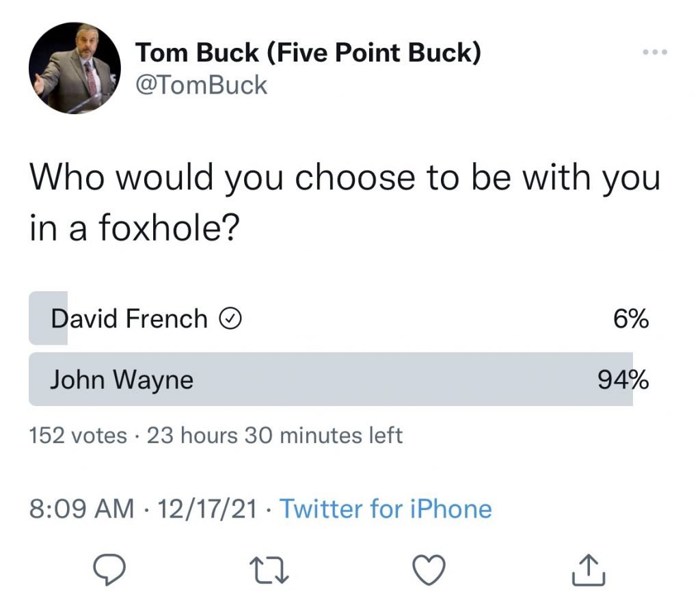Tap the reply speech bubble icon
The image size is (700, 592).
pos(109,569)
